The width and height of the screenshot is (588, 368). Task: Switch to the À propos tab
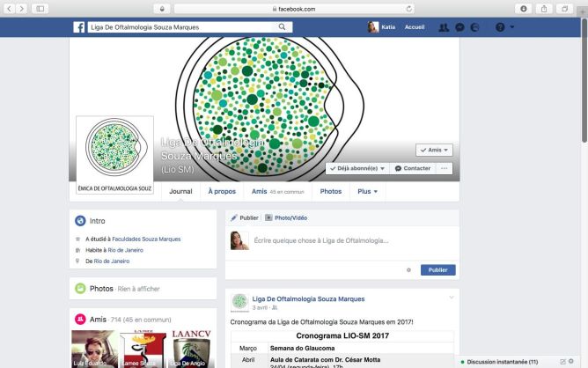[222, 191]
